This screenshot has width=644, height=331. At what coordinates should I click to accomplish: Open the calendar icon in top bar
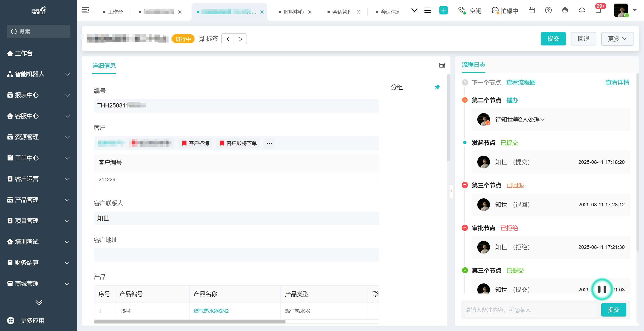531,10
